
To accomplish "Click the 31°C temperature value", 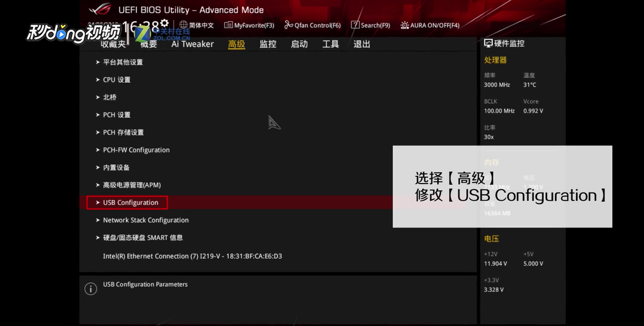I will (x=529, y=85).
